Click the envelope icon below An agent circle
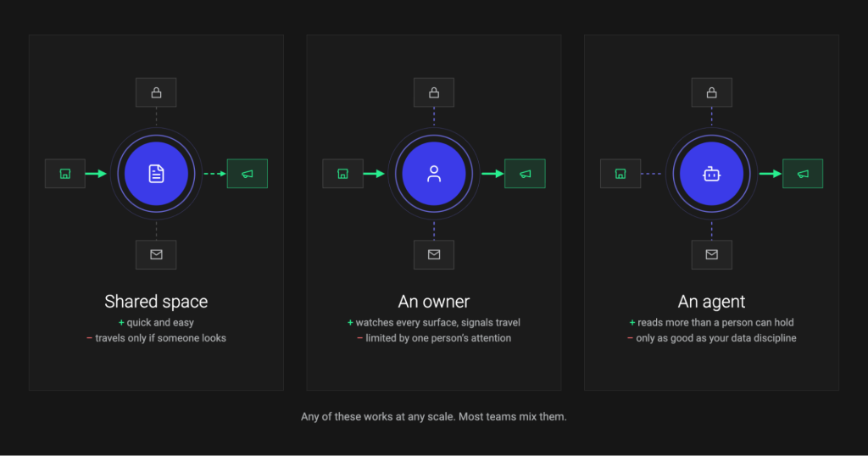 (711, 254)
